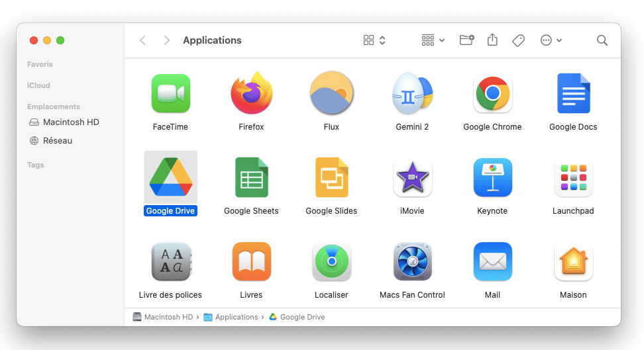Select the Google Chrome icon
The width and height of the screenshot is (644, 350).
(492, 93)
